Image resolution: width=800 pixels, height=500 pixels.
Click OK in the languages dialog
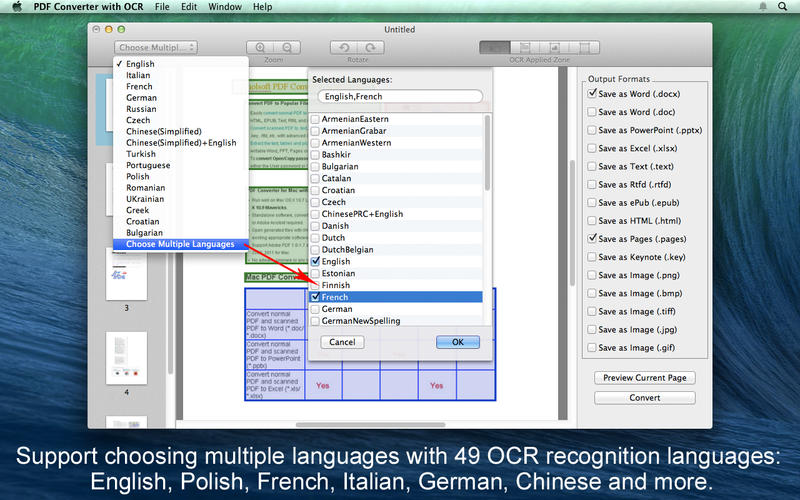point(458,342)
